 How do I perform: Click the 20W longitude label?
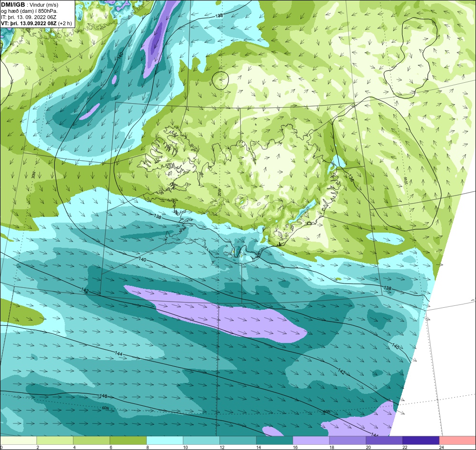click(x=219, y=192)
